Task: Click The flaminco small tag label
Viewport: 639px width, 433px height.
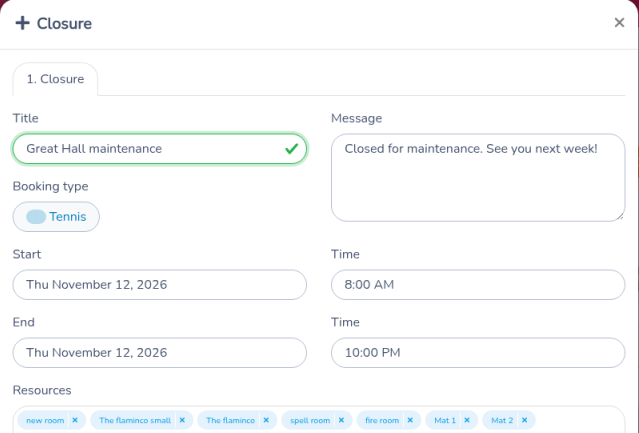Action: 135,420
